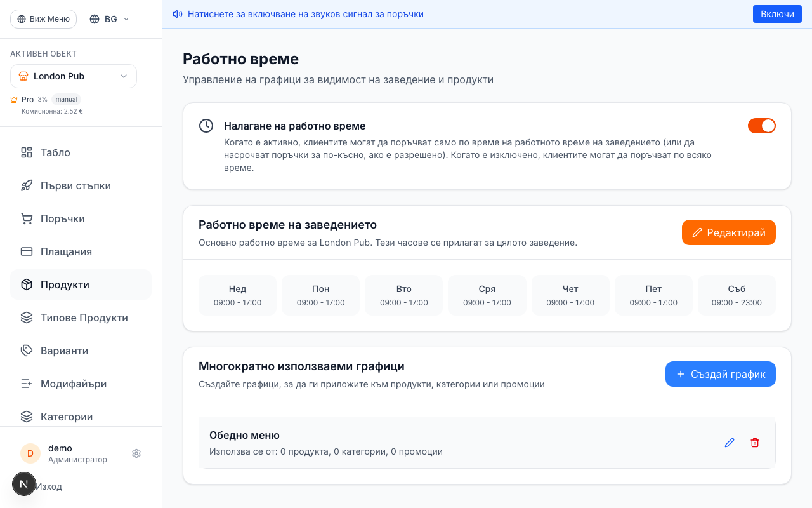This screenshot has width=812, height=508.
Task: Delete Обедно меню with the trash icon
Action: 755,443
